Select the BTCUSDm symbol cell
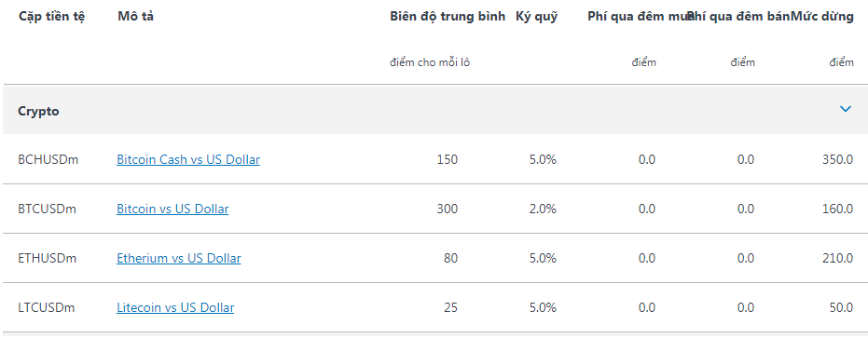 click(47, 210)
